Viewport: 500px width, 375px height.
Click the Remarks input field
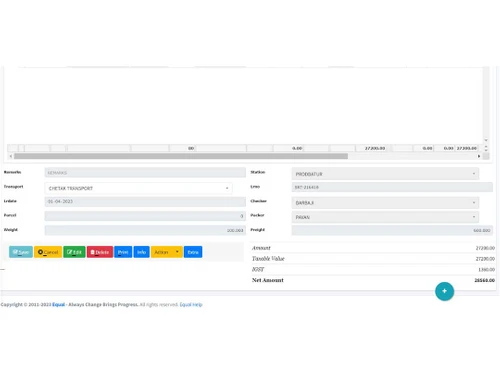coord(145,173)
